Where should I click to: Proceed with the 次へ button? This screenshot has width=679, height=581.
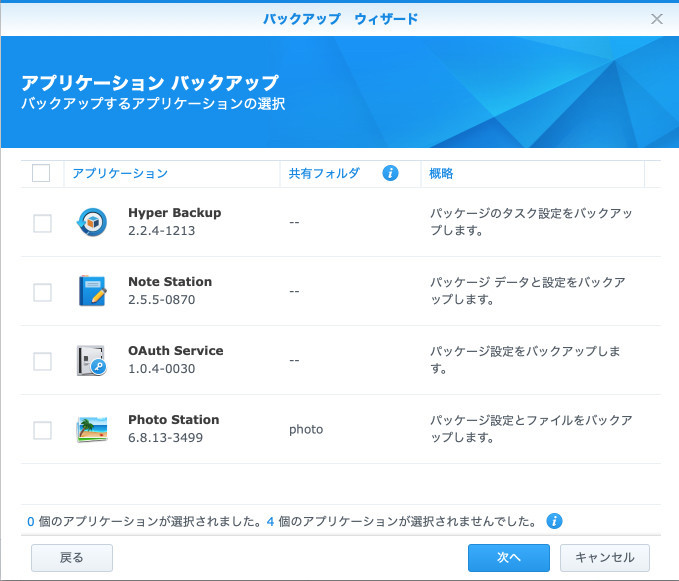point(509,558)
